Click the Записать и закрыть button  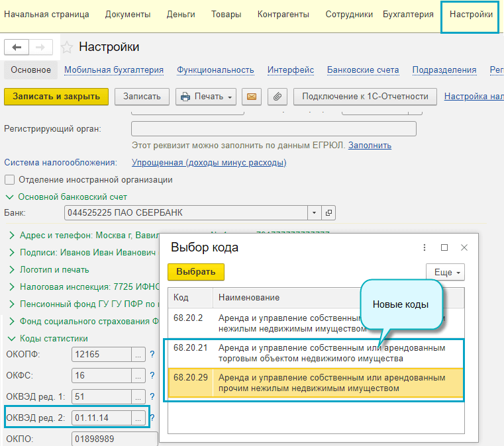click(56, 97)
